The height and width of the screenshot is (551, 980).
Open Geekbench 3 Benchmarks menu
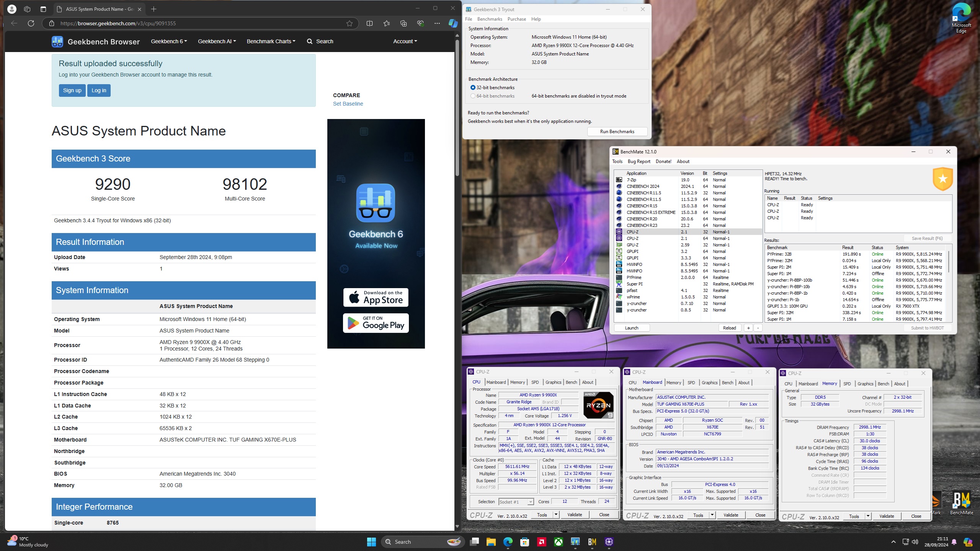click(x=490, y=19)
